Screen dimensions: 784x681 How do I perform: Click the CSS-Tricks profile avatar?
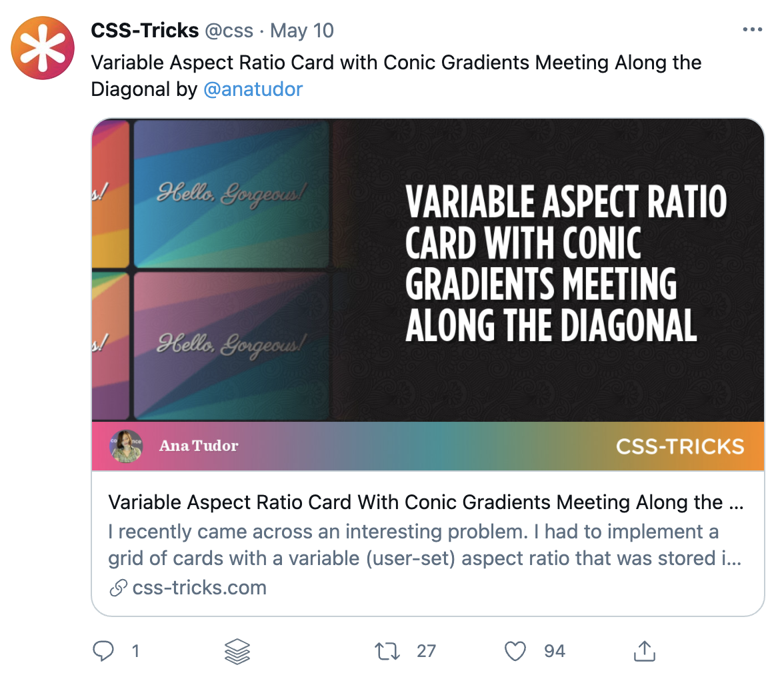point(43,47)
